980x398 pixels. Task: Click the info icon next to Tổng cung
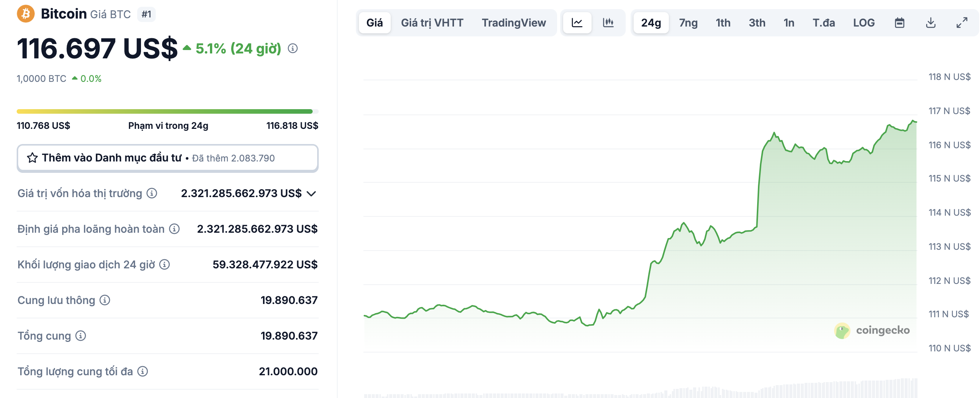[80, 336]
